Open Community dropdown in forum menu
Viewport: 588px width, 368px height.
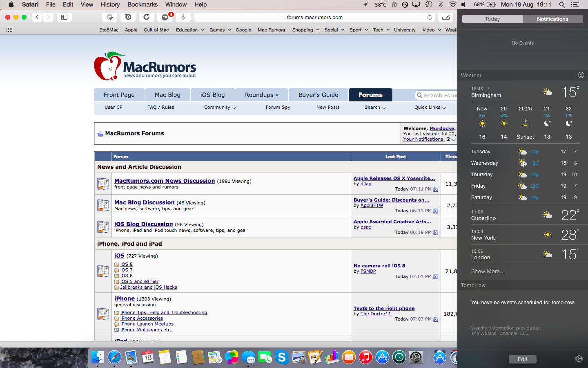[x=220, y=107]
